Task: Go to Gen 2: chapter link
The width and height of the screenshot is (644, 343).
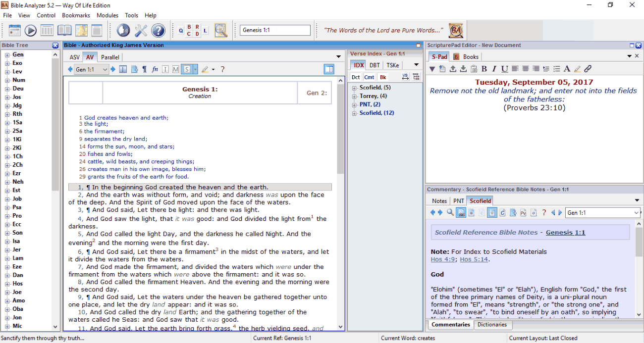Action: [x=317, y=93]
